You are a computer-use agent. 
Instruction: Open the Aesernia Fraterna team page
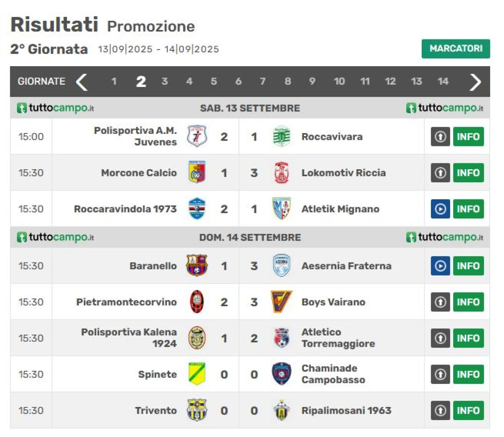[x=346, y=266]
